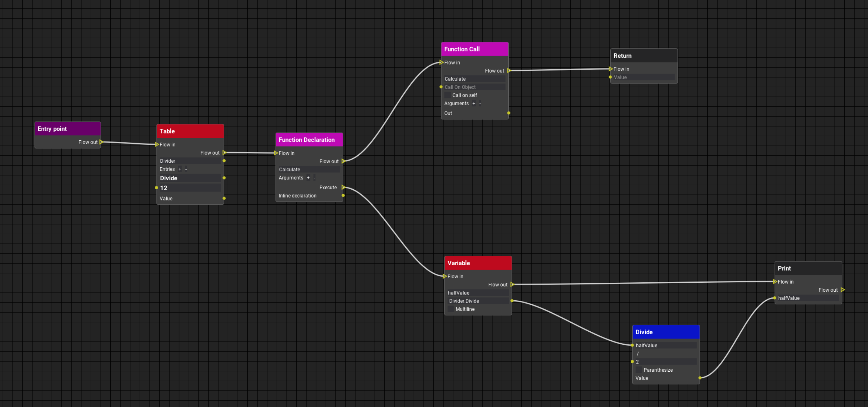
Task: Click plus next to Arguments on Function Call
Action: (474, 104)
